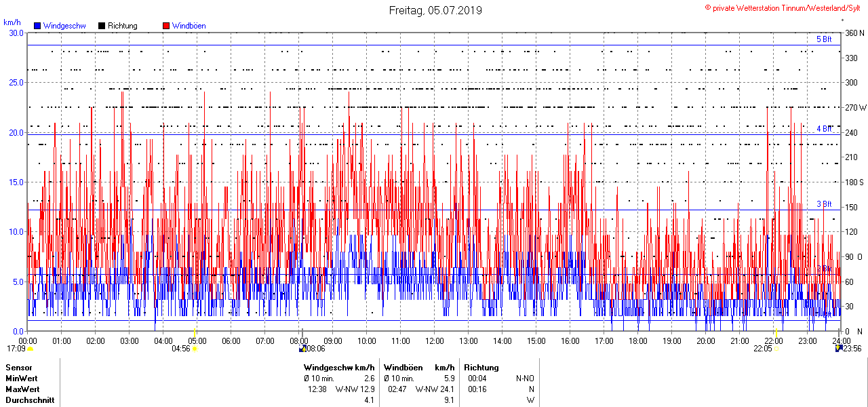Click the 330 direction axis label
Image resolution: width=868 pixels, height=407 pixels.
tap(850, 58)
